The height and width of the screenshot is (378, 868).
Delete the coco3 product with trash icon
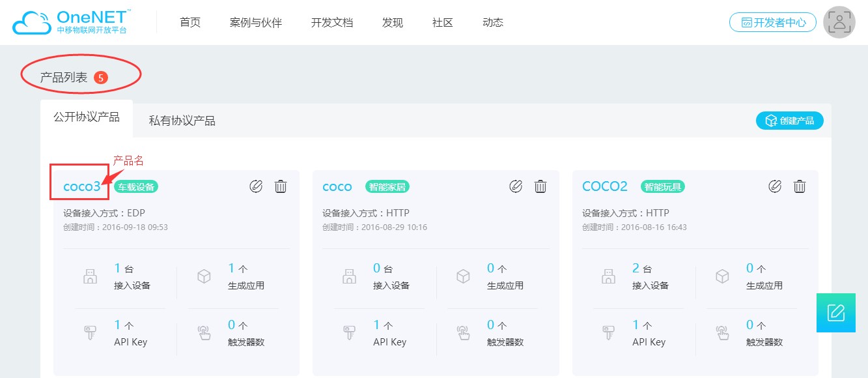pyautogui.click(x=281, y=186)
